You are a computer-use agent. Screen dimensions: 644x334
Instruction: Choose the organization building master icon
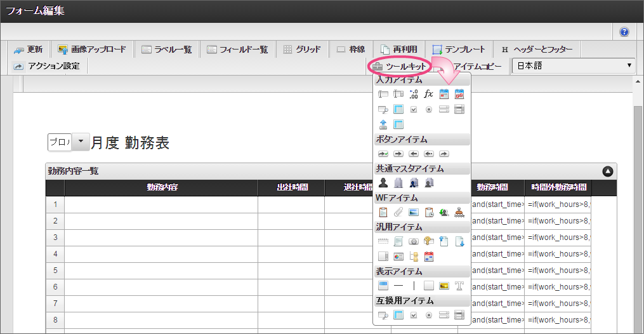tap(398, 183)
